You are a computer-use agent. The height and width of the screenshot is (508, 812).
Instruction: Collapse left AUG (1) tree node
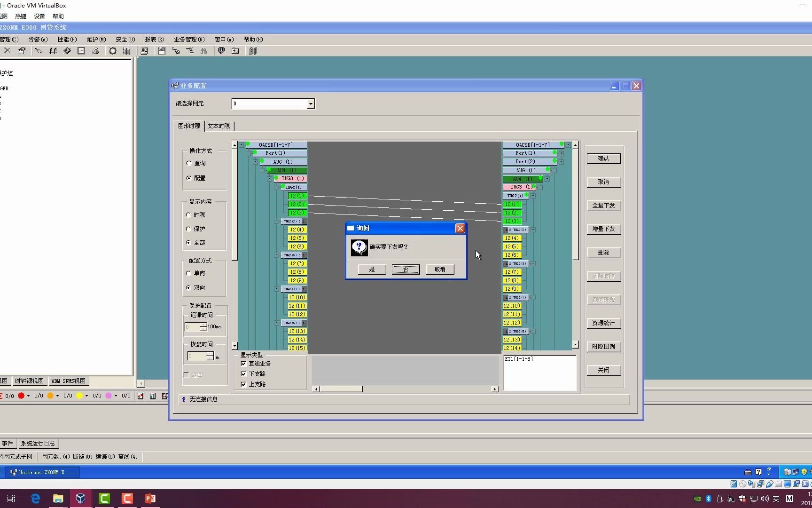click(255, 162)
